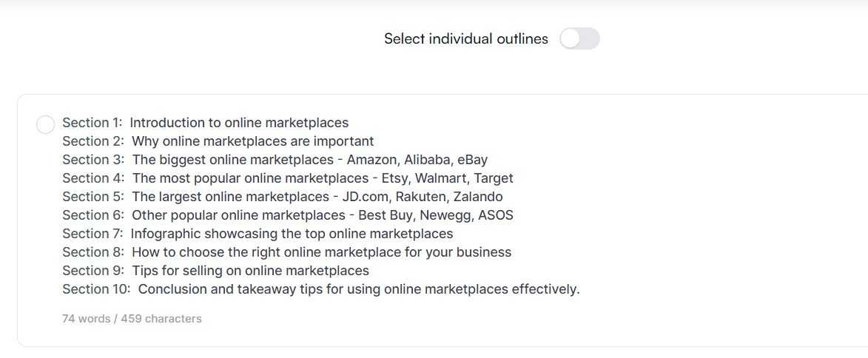Image resolution: width=868 pixels, height=358 pixels.
Task: Toggle the Select individual outlines switch
Action: click(579, 38)
